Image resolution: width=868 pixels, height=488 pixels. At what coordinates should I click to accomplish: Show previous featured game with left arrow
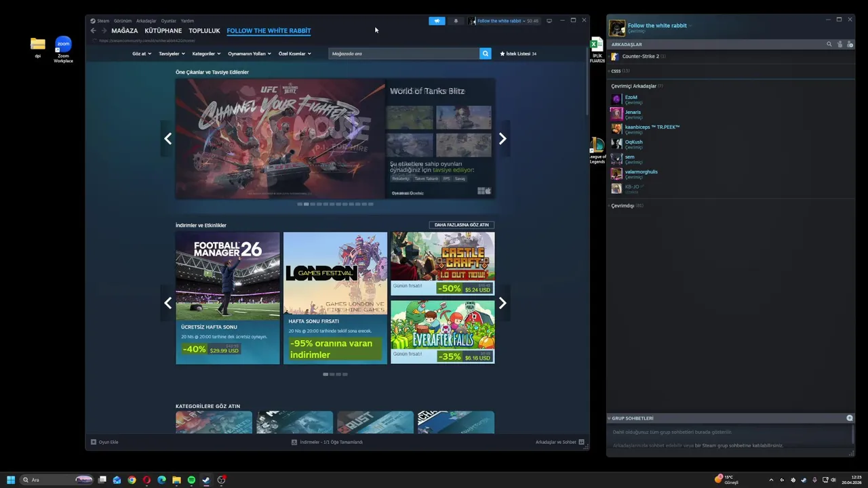tap(168, 139)
